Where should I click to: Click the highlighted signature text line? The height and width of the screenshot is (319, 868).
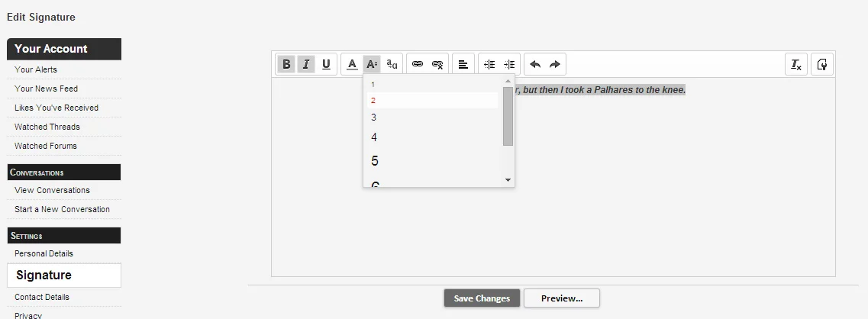point(599,90)
